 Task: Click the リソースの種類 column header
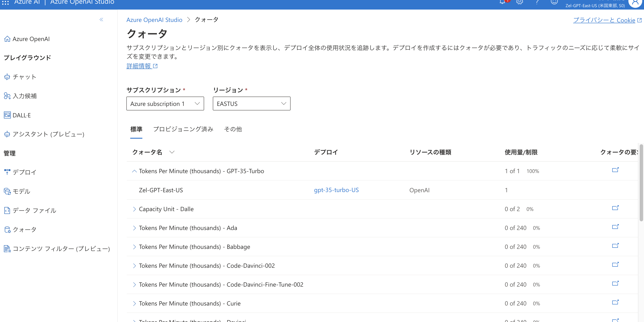pyautogui.click(x=430, y=152)
